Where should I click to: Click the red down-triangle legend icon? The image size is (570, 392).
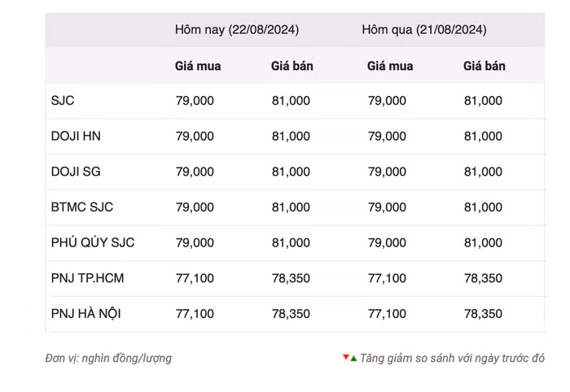pyautogui.click(x=346, y=357)
